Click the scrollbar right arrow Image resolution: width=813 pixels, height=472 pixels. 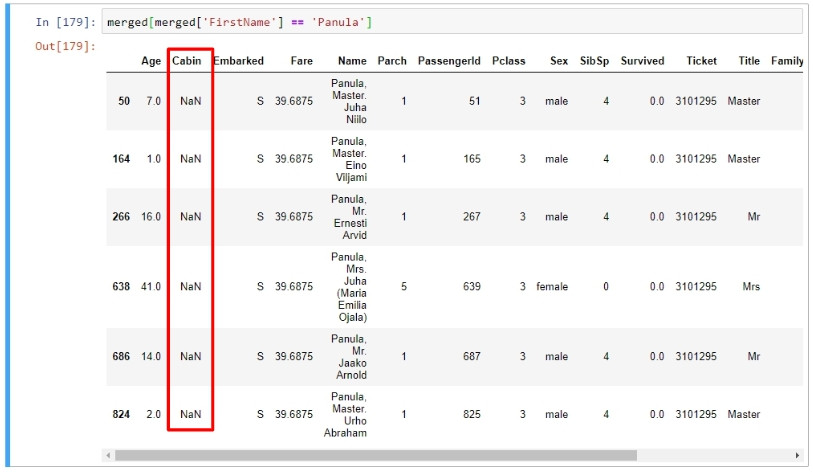click(x=797, y=455)
